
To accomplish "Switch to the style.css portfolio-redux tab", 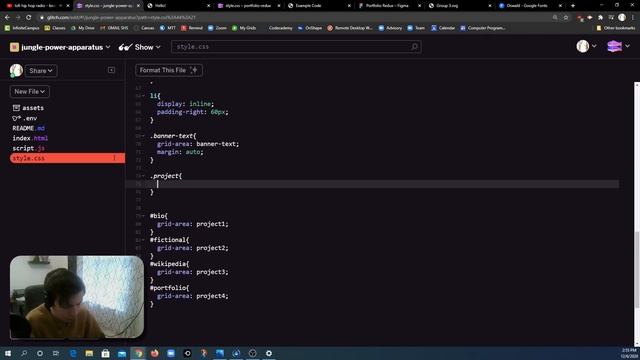I will tap(249, 6).
